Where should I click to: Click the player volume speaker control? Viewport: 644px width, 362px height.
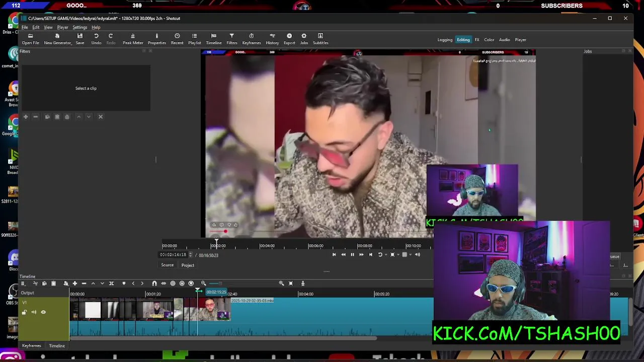click(x=417, y=254)
